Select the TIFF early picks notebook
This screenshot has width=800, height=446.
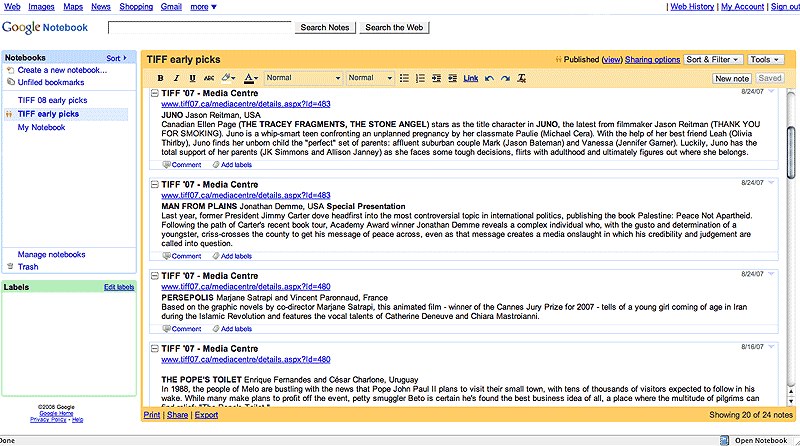[x=48, y=114]
